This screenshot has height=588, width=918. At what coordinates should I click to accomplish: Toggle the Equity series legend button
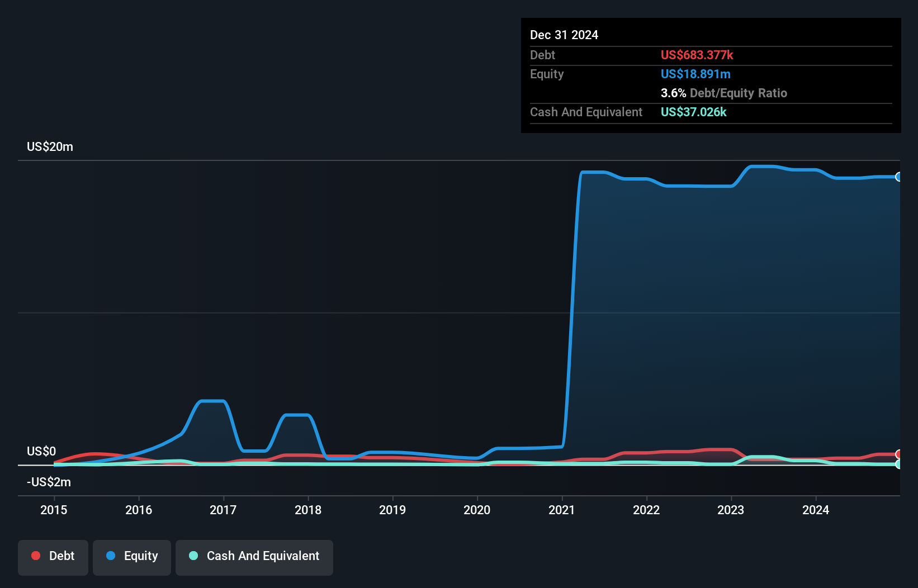pos(132,557)
